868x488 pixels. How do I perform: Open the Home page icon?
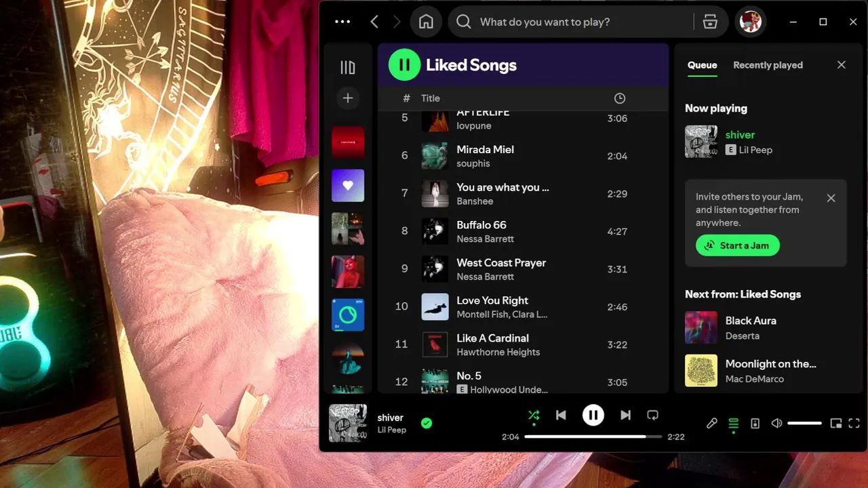click(x=426, y=22)
